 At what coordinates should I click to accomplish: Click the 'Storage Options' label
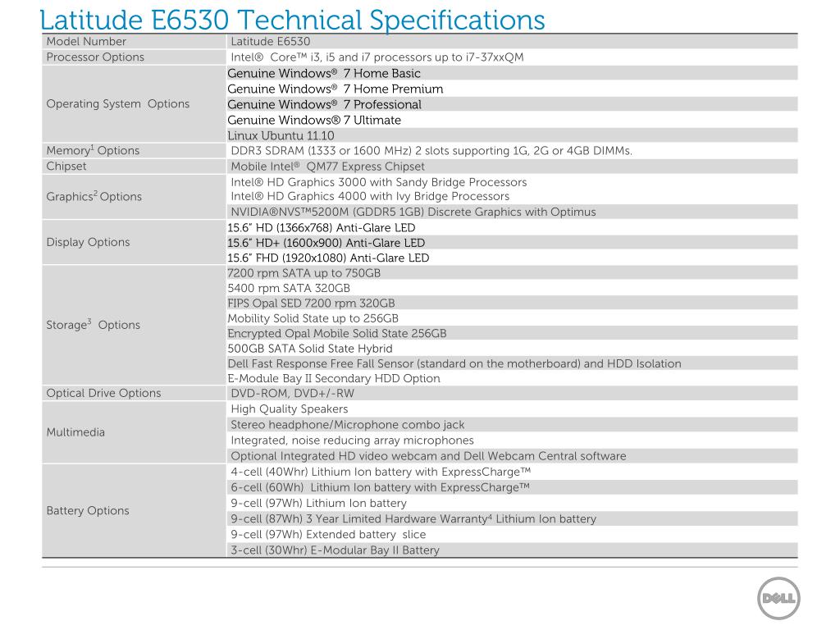pyautogui.click(x=94, y=325)
